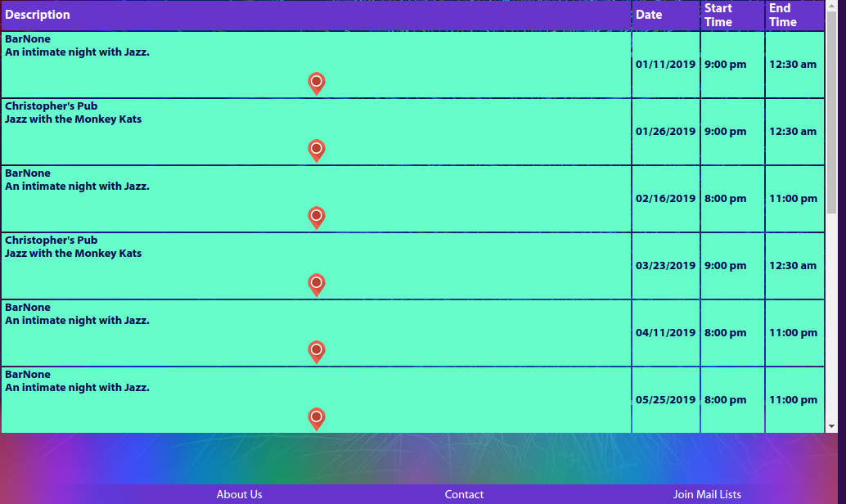Open the map pin for the 01/26/2019 Christopher's Pub event
Viewport: 846px width, 504px height.
point(317,150)
